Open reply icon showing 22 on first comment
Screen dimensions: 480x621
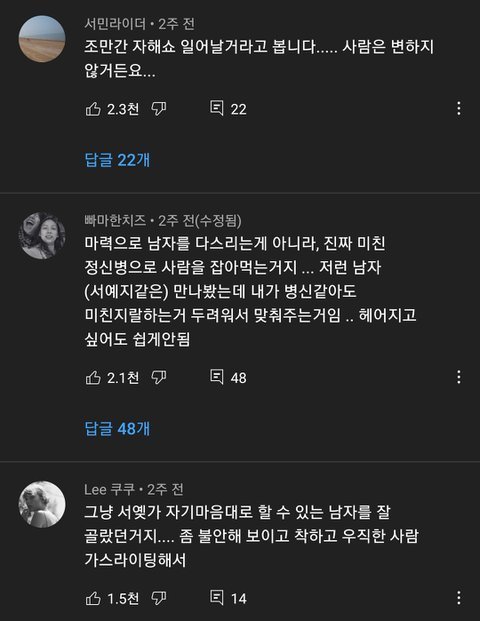[217, 108]
